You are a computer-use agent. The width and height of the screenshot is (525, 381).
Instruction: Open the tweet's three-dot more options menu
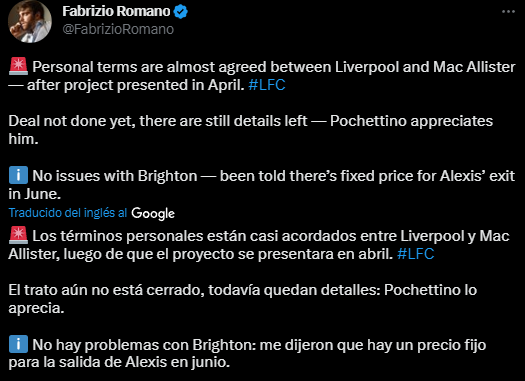508,12
